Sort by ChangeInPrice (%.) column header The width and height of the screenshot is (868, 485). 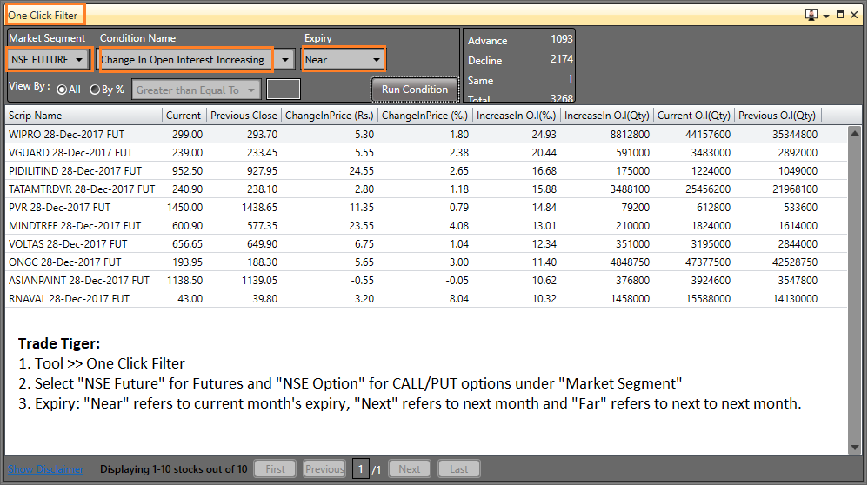pyautogui.click(x=424, y=115)
